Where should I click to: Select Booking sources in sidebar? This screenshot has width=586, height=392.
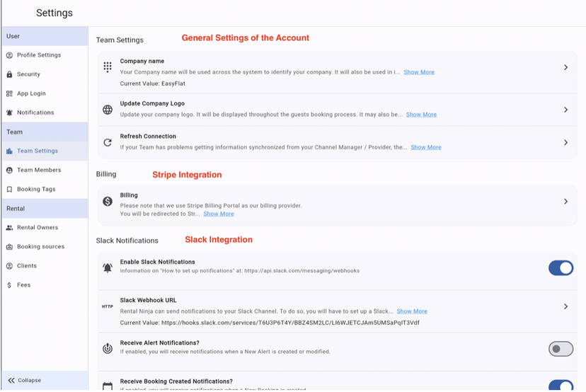(40, 247)
